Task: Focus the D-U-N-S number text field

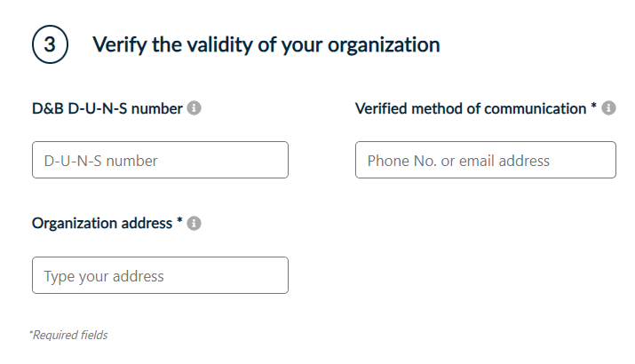Action: click(x=160, y=160)
